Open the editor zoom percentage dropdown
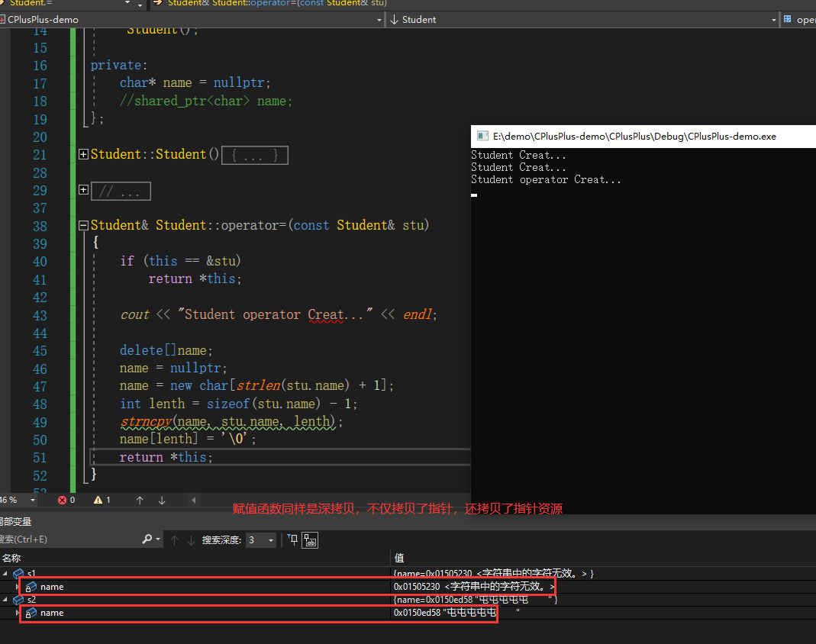816x644 pixels. 33,500
